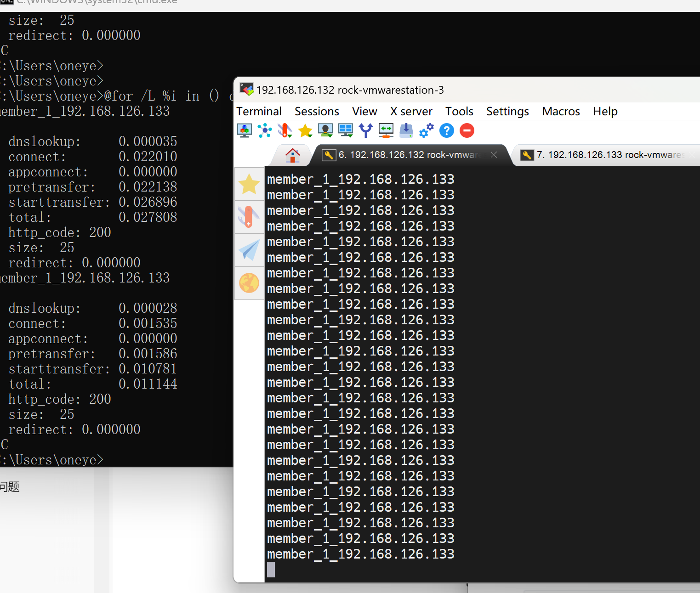Viewport: 700px width, 593px height.
Task: Click the new Session monitor icon
Action: (x=244, y=131)
